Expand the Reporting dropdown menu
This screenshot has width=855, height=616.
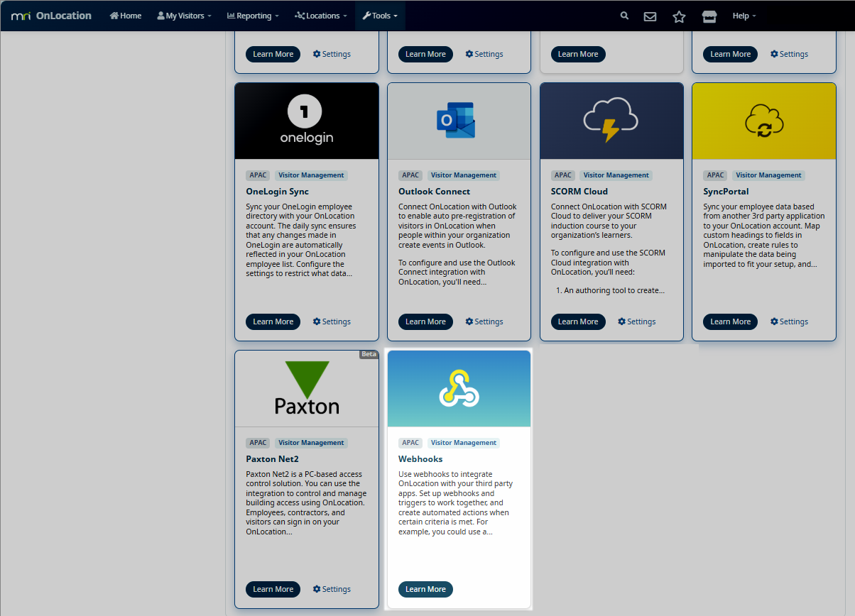click(x=253, y=16)
